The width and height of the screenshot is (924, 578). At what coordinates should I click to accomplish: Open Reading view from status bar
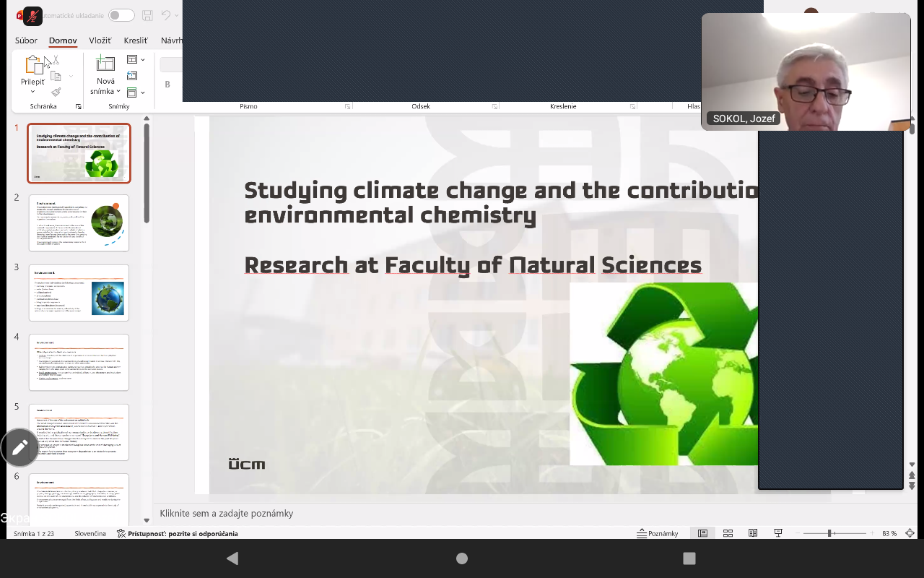pyautogui.click(x=753, y=533)
